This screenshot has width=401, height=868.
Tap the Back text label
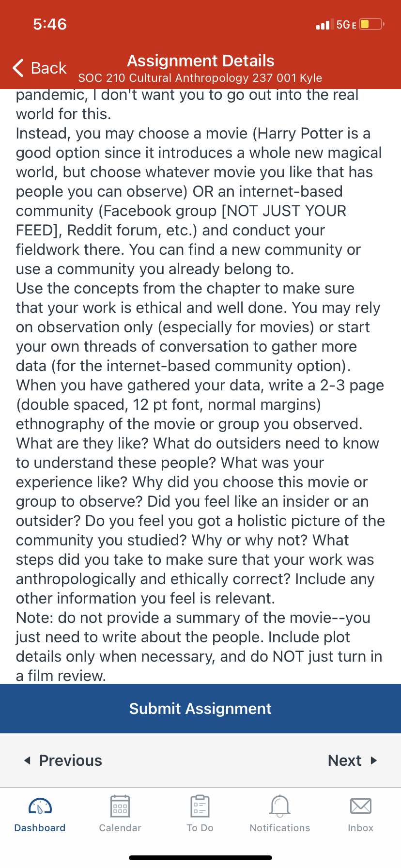pyautogui.click(x=48, y=68)
